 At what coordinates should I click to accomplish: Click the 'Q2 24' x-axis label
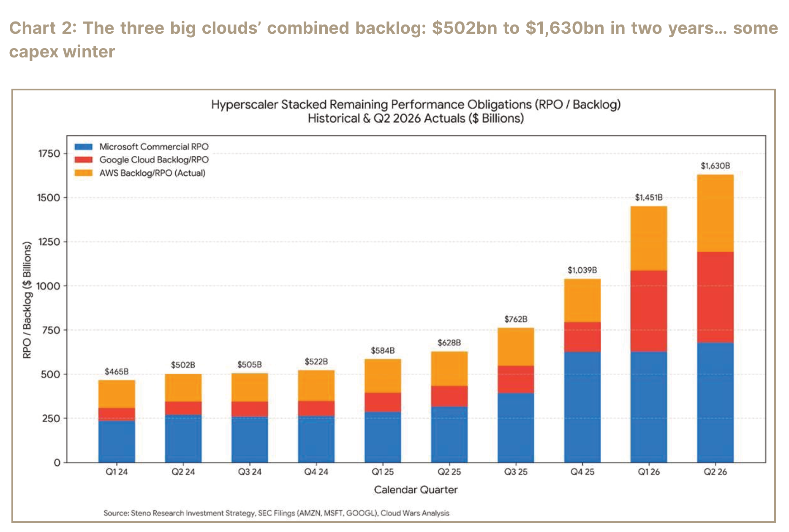coord(183,472)
